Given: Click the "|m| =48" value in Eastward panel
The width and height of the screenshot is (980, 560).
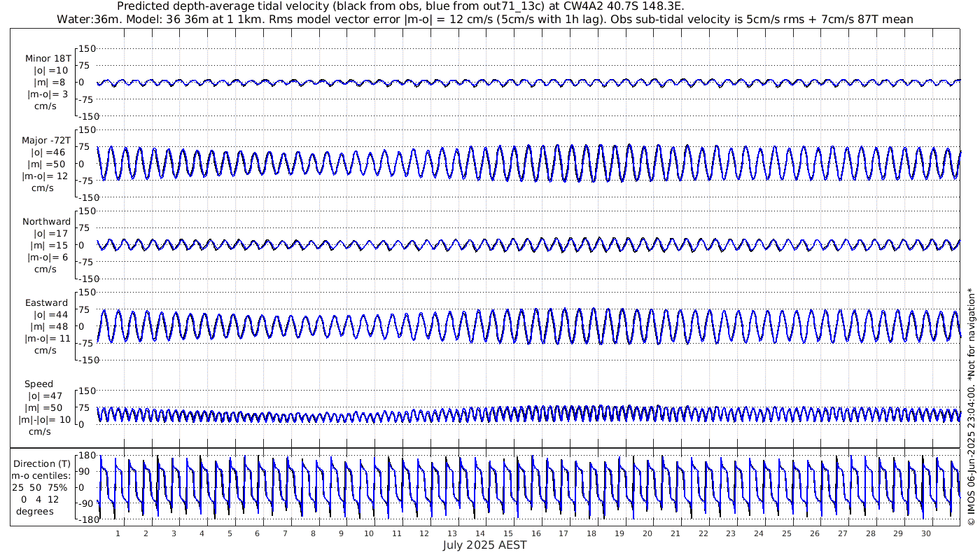Looking at the screenshot, I should (48, 326).
